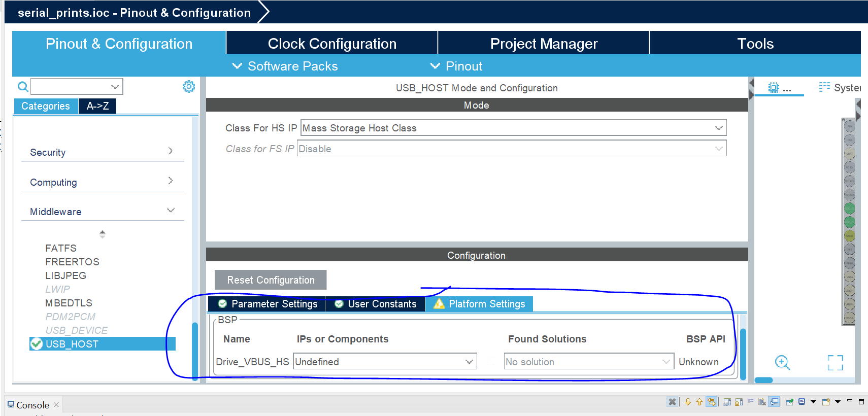The image size is (868, 416).
Task: Click the category search input field
Action: tap(77, 86)
